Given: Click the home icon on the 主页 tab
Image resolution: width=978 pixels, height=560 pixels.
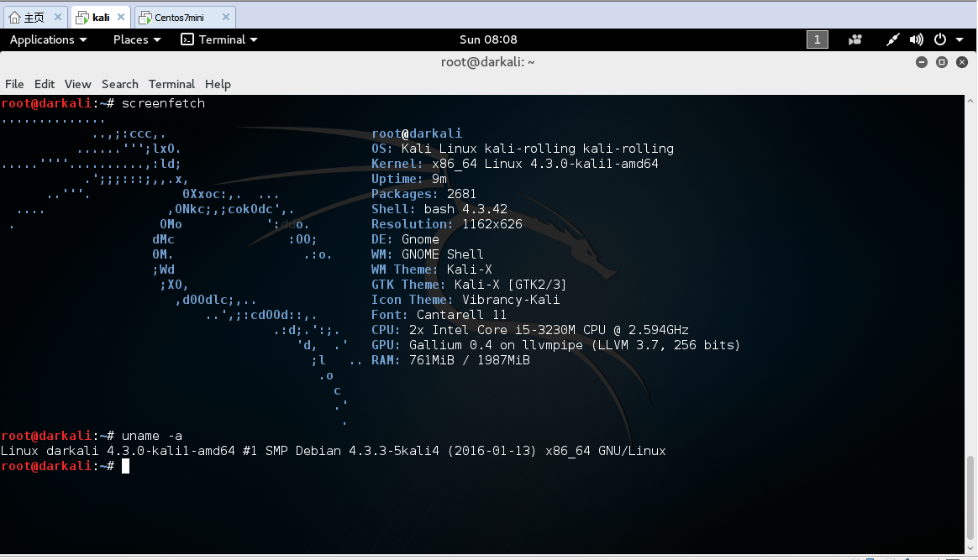Looking at the screenshot, I should pyautogui.click(x=14, y=18).
